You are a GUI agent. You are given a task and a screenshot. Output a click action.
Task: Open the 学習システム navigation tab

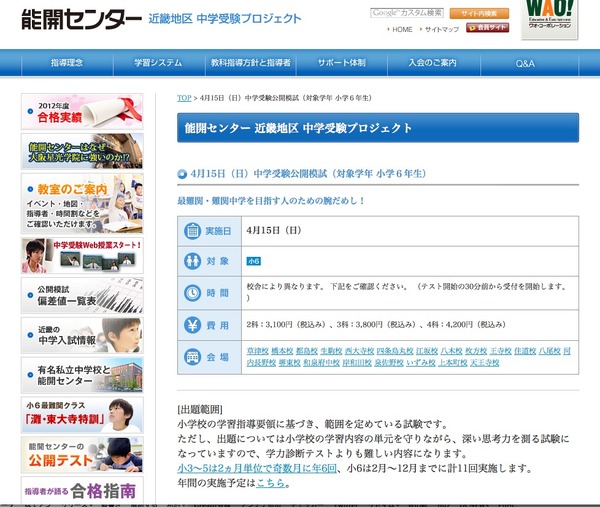point(161,63)
